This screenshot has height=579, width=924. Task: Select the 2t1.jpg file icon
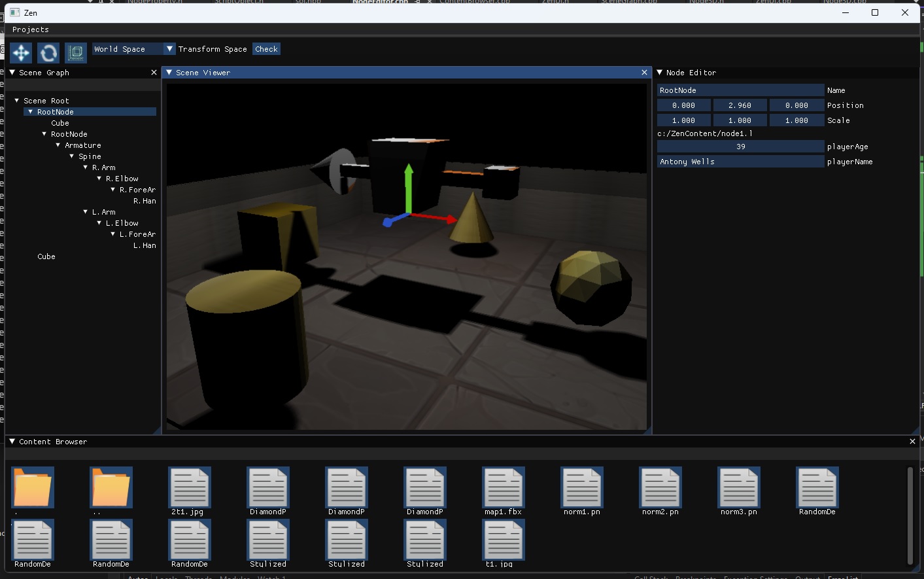[190, 487]
